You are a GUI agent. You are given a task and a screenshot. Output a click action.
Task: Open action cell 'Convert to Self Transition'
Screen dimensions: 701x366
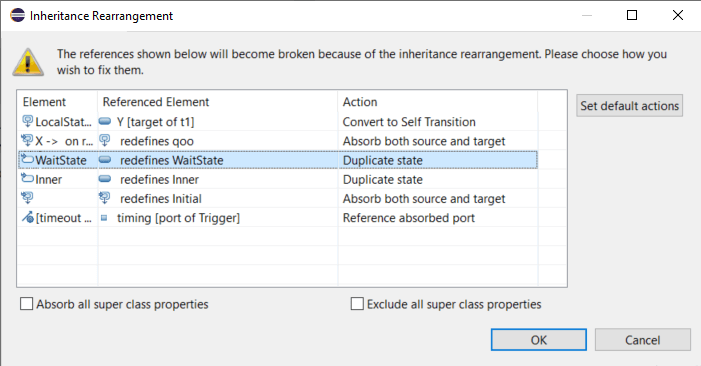(x=438, y=122)
